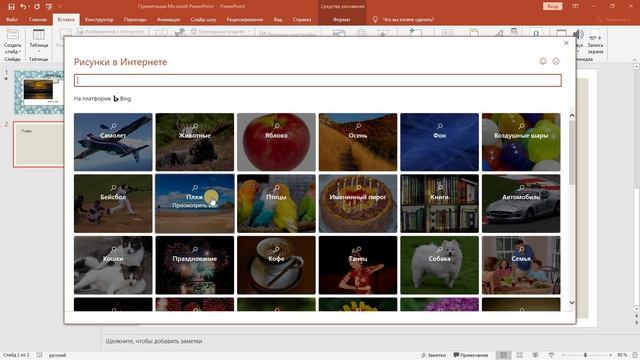Choose the Танец image category
Image resolution: width=640 pixels, height=360 pixels.
click(x=358, y=265)
